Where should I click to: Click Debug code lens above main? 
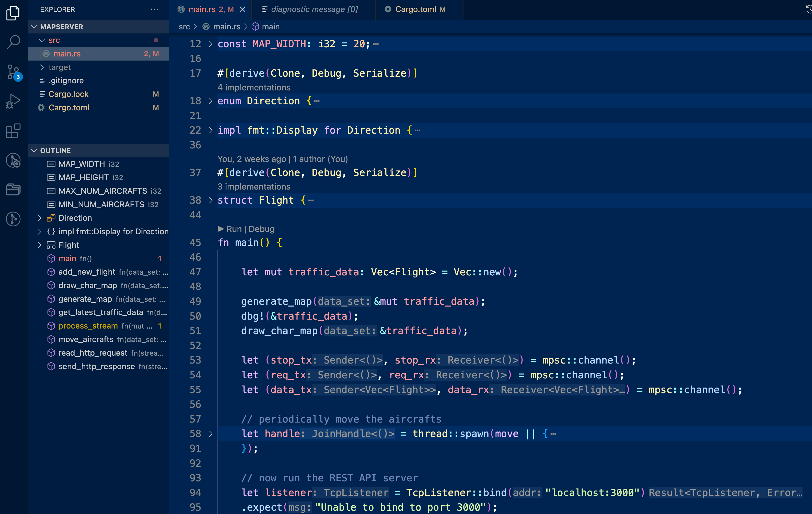click(262, 229)
